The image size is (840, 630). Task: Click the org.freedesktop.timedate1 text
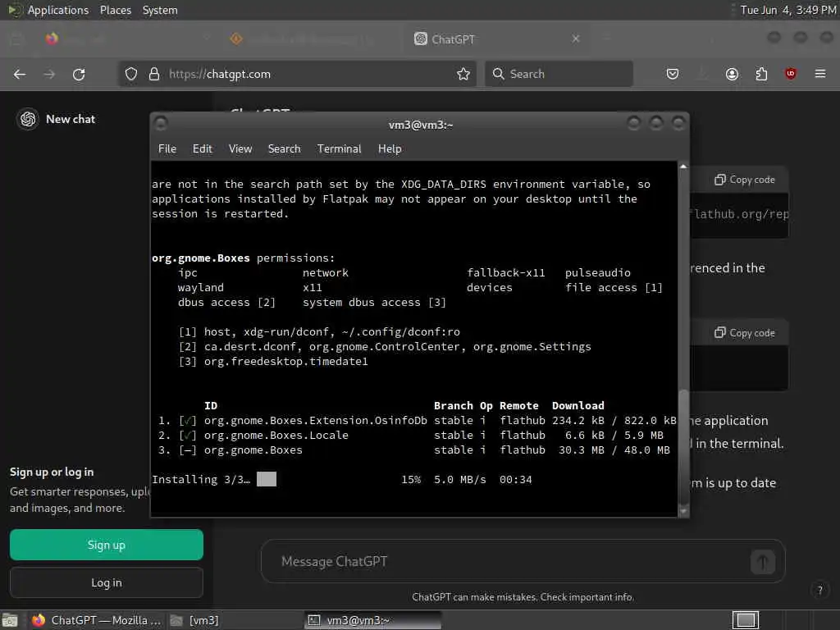pos(286,362)
